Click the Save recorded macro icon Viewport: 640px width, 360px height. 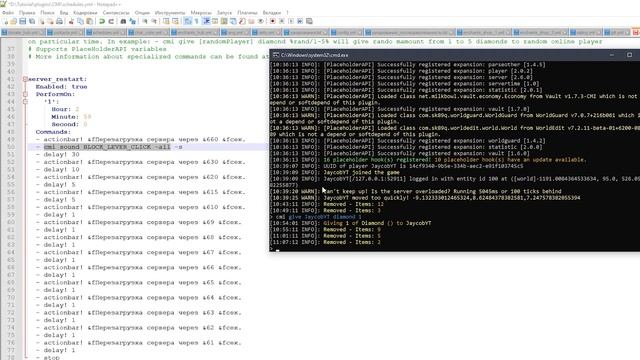click(x=309, y=21)
